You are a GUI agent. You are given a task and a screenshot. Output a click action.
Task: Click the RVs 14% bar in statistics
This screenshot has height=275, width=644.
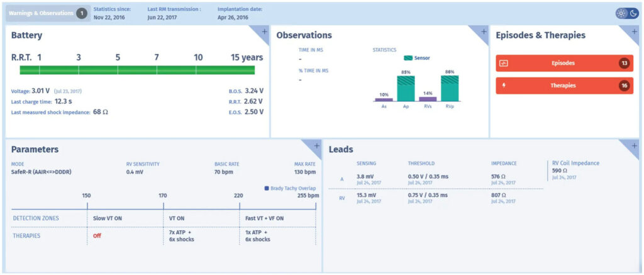[x=428, y=99]
